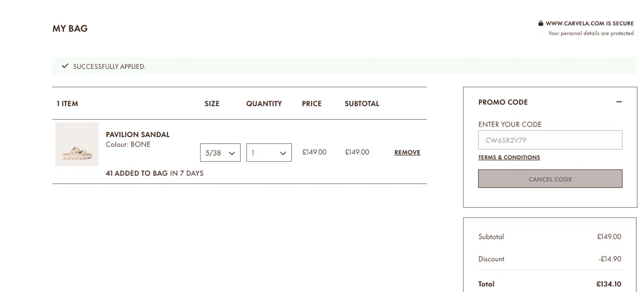This screenshot has height=292, width=644.
Task: Open the Pavilion Sandal product thumbnail
Action: 77,144
